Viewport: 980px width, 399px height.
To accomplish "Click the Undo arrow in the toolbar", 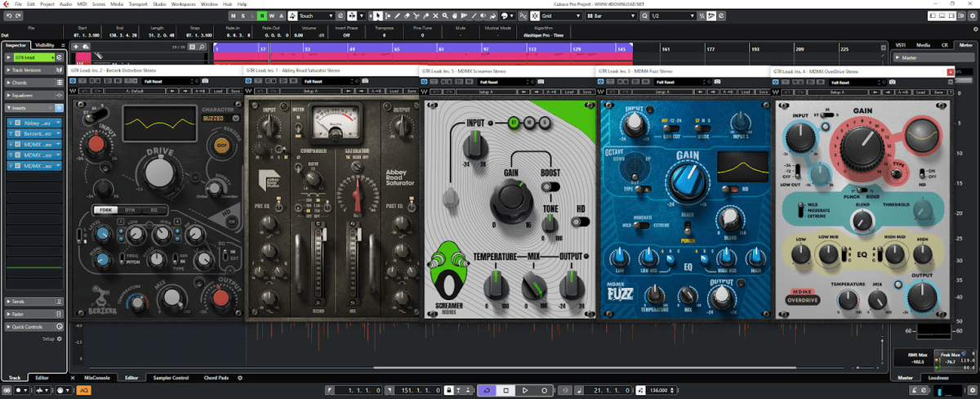I will click(7, 16).
